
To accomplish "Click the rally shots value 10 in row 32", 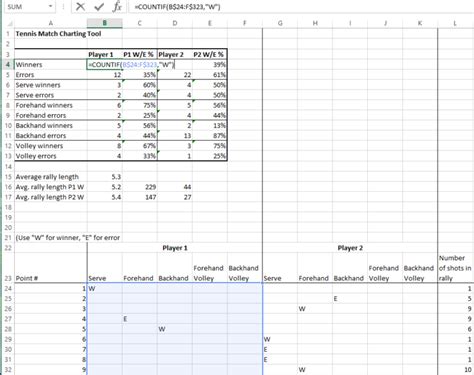I will [455, 370].
